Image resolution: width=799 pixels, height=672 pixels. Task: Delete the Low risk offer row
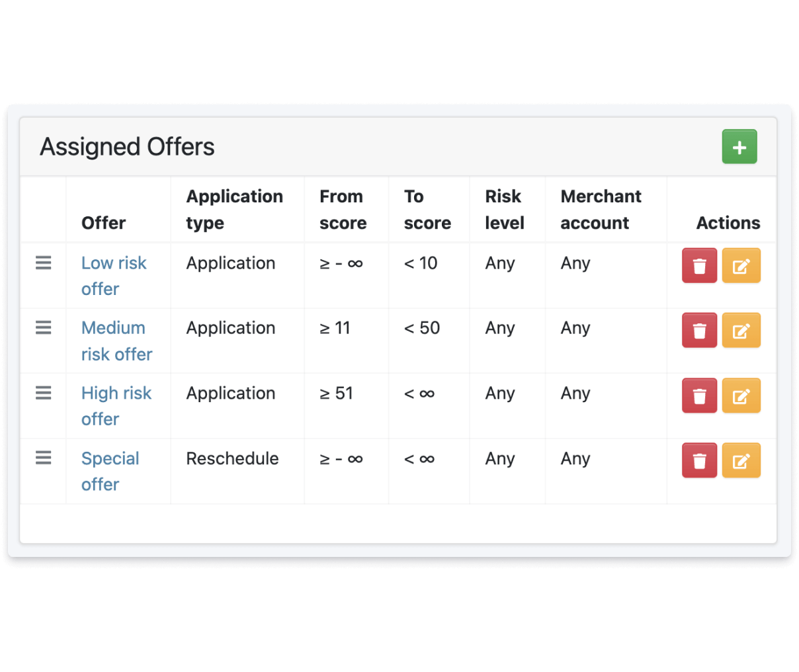point(699,266)
